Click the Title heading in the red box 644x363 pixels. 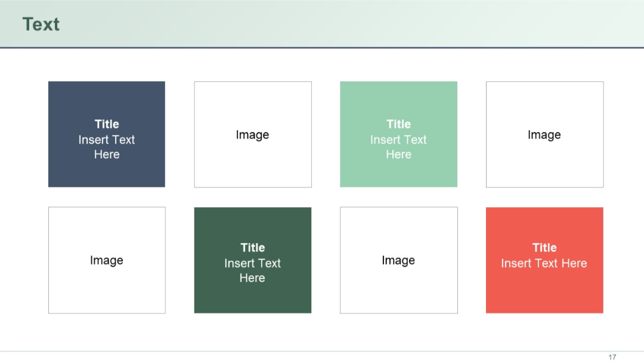(x=544, y=247)
